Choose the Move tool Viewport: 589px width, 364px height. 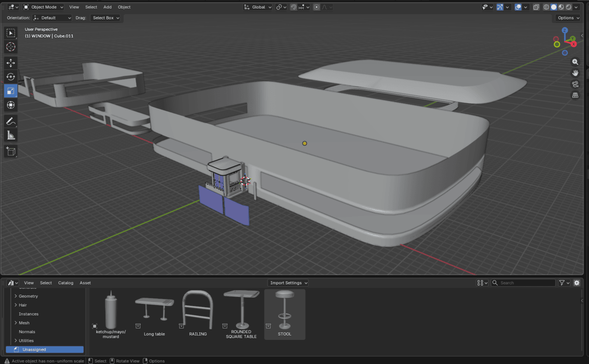(11, 63)
